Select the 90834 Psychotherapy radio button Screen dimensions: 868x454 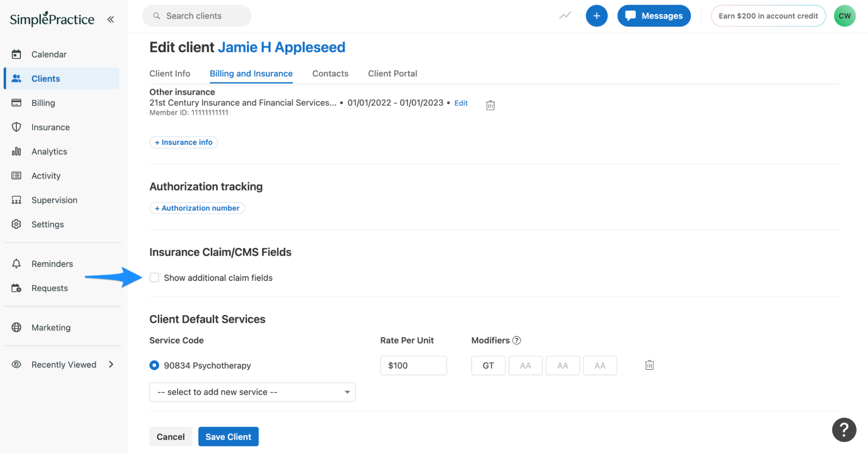154,365
